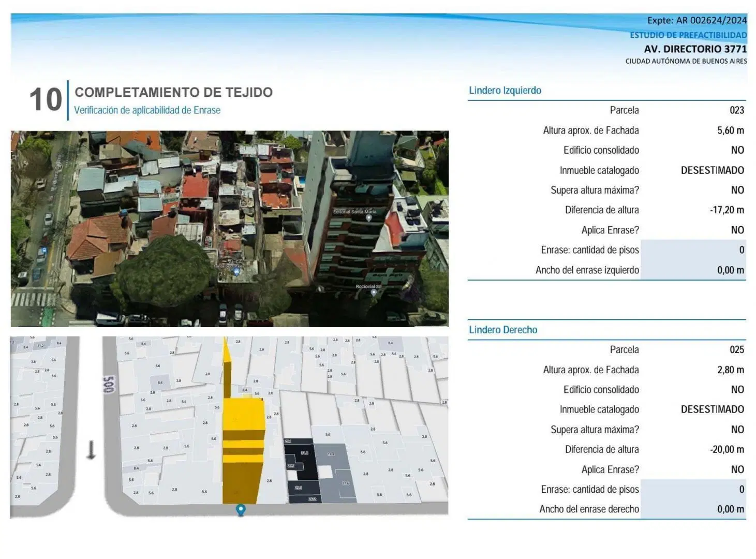Click 'NO' for right 'Supera altura máxima?'
The height and width of the screenshot is (559, 756).
(x=737, y=430)
